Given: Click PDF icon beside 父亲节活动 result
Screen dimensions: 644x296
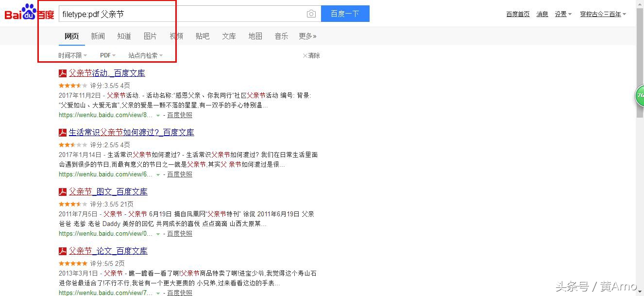Looking at the screenshot, I should [x=63, y=73].
